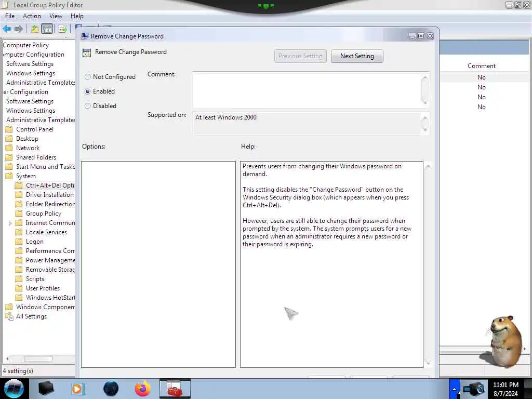Click the Back arrow toolbar icon
Image resolution: width=532 pixels, height=399 pixels.
7,29
